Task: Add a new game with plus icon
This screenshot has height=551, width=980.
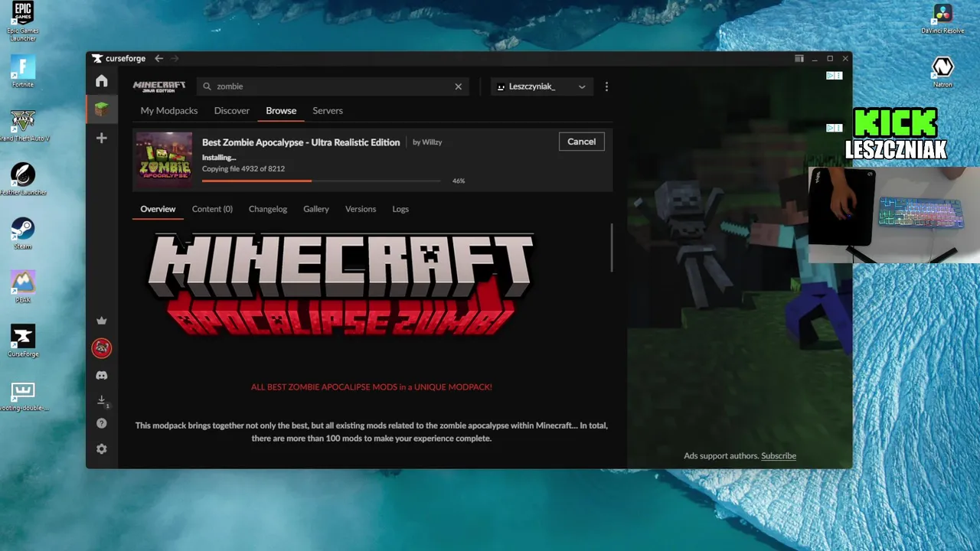Action: point(101,138)
